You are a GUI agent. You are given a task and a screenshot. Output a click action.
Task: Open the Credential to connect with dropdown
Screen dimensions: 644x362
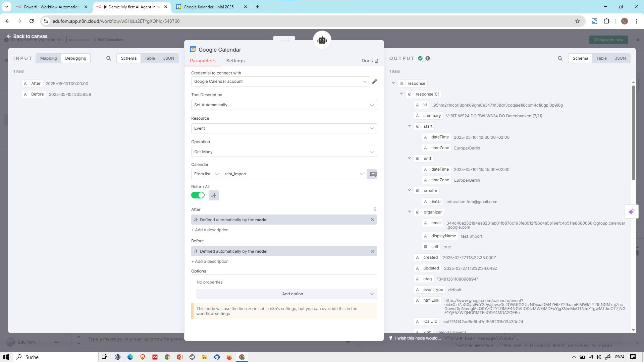pos(280,81)
